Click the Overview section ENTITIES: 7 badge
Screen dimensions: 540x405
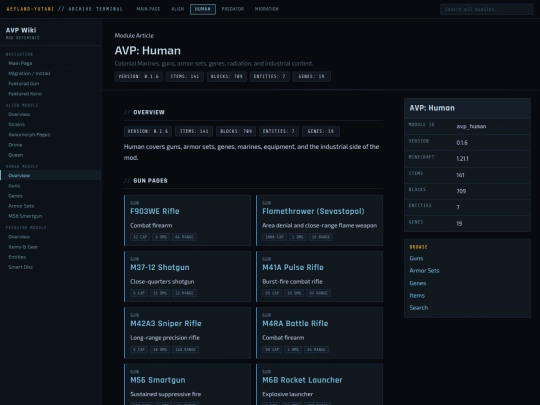pos(279,131)
